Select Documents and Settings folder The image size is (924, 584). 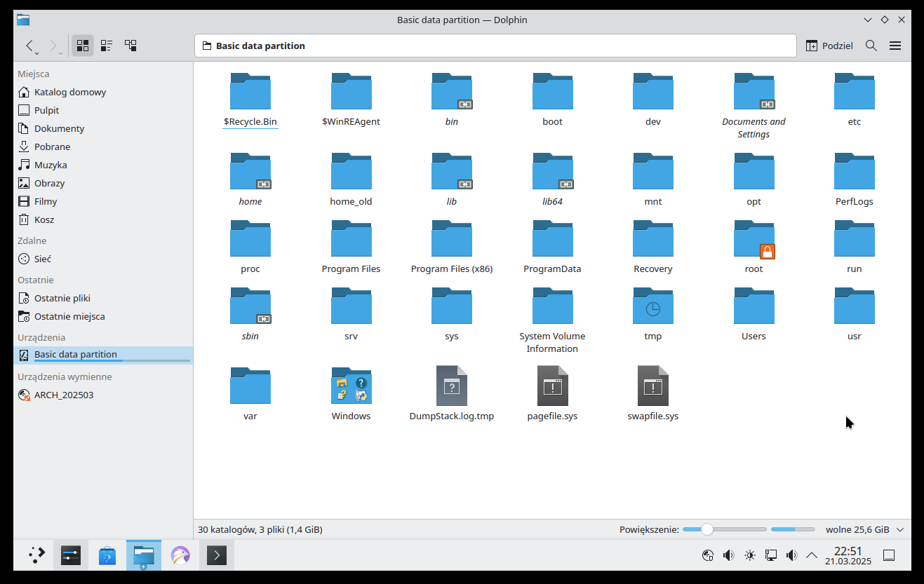pyautogui.click(x=754, y=107)
